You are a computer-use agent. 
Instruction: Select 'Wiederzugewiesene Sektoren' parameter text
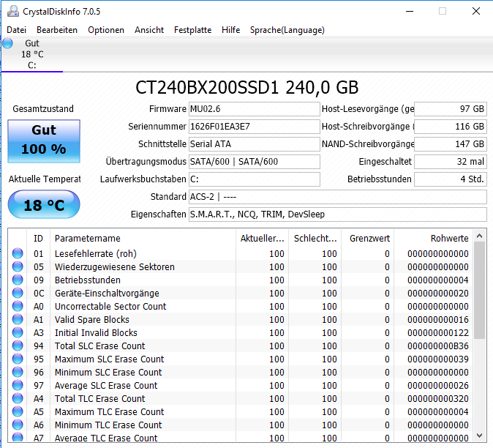pyautogui.click(x=114, y=266)
